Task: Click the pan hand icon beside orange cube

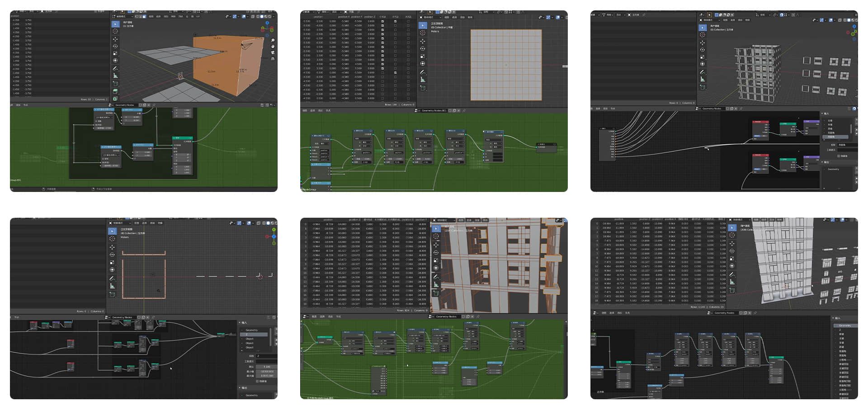Action: pos(273,46)
